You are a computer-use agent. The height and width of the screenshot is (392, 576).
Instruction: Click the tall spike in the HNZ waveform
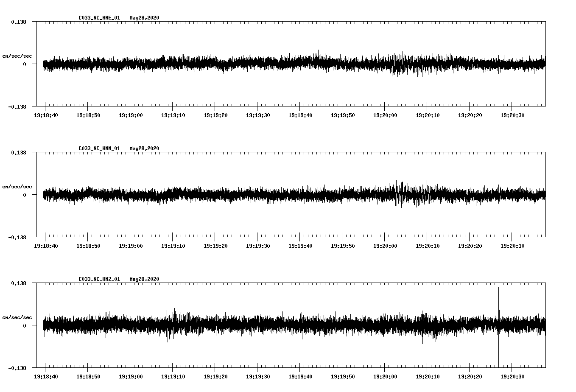point(499,327)
